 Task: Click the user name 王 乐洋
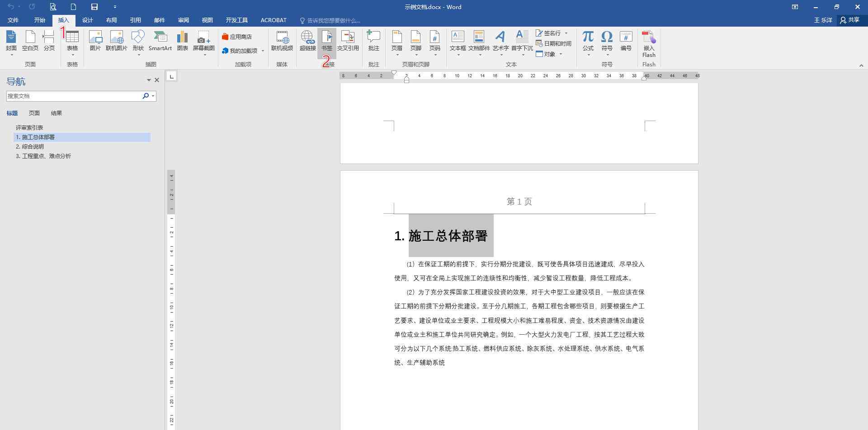click(x=823, y=20)
